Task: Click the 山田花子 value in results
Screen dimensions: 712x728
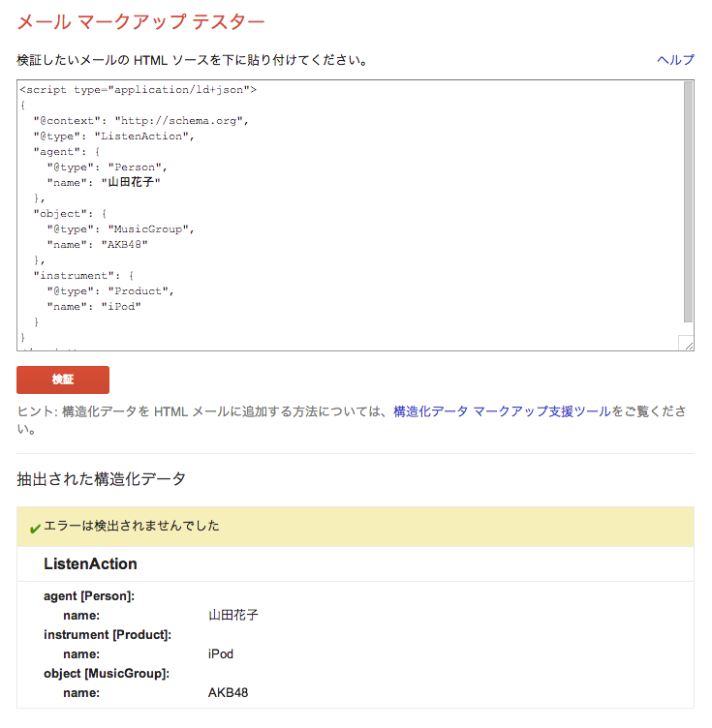Action: pos(232,615)
